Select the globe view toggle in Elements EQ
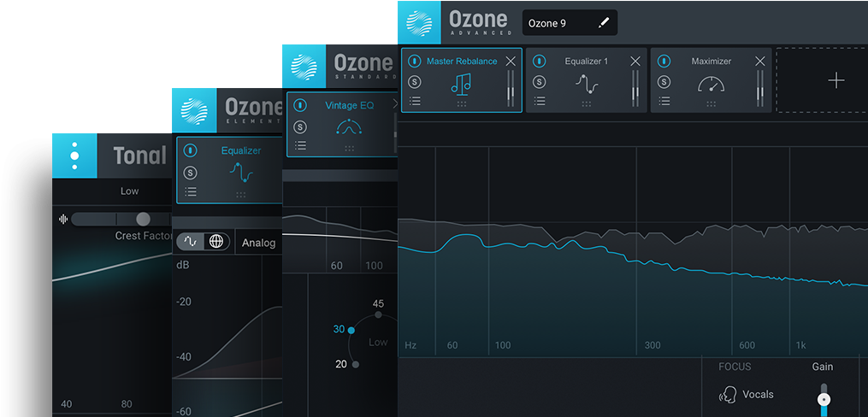The width and height of the screenshot is (868, 417). (216, 242)
